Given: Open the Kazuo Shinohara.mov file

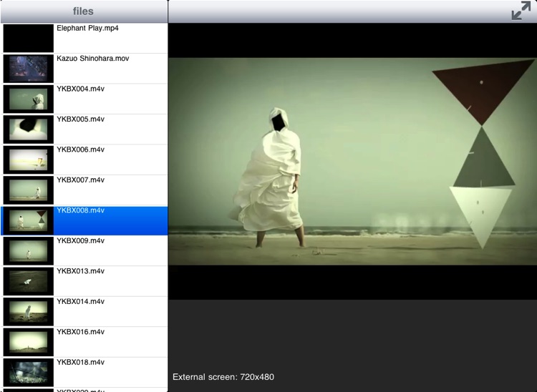Looking at the screenshot, I should point(111,68).
